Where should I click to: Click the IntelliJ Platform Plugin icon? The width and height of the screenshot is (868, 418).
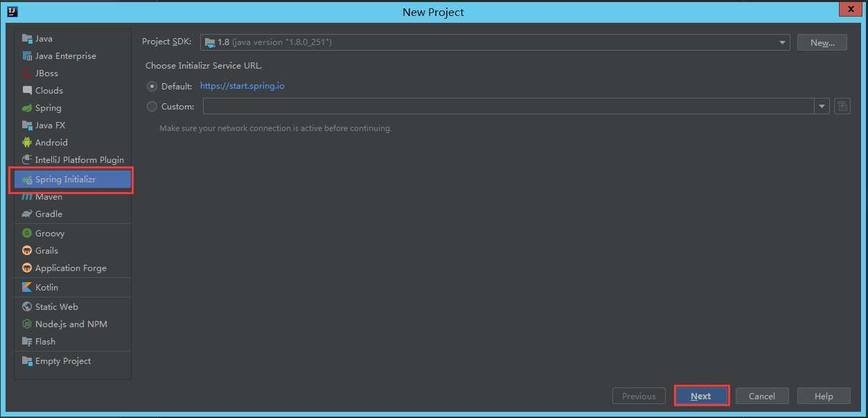click(x=27, y=160)
